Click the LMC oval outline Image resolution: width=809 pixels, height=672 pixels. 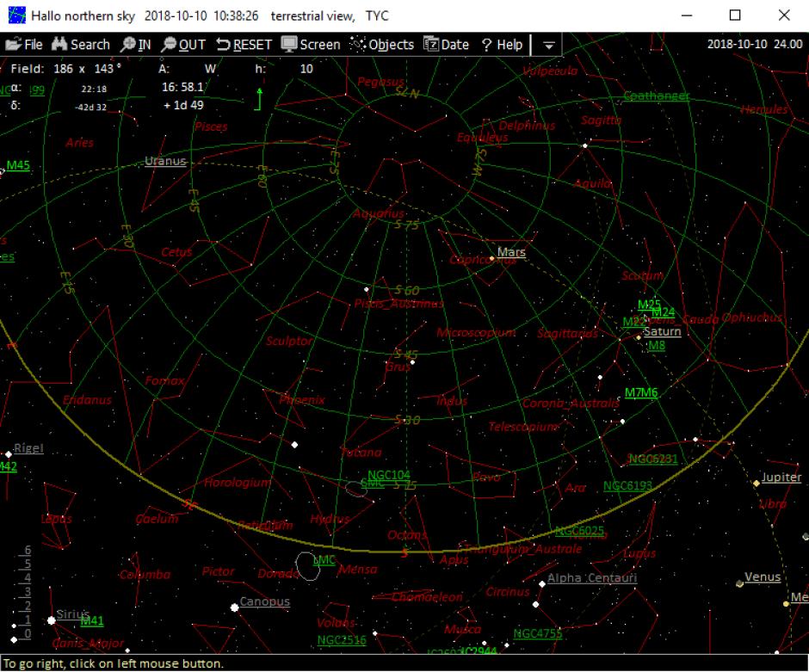tap(308, 566)
